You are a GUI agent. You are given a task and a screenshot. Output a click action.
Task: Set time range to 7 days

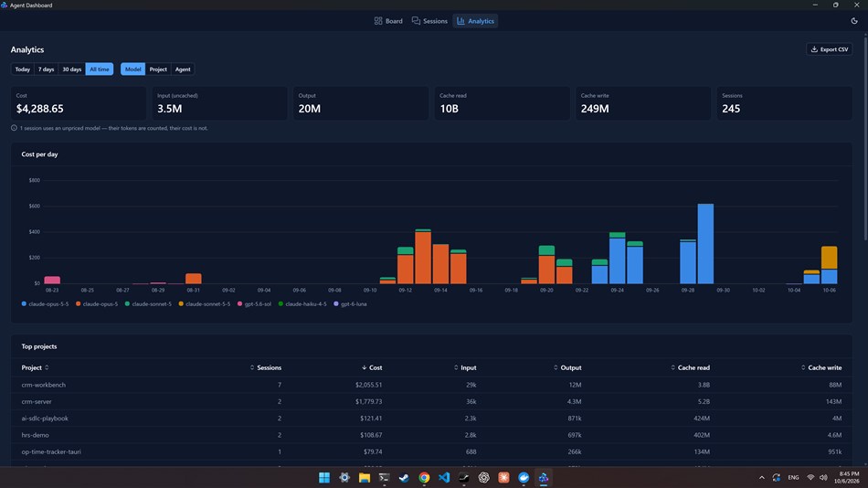[46, 69]
